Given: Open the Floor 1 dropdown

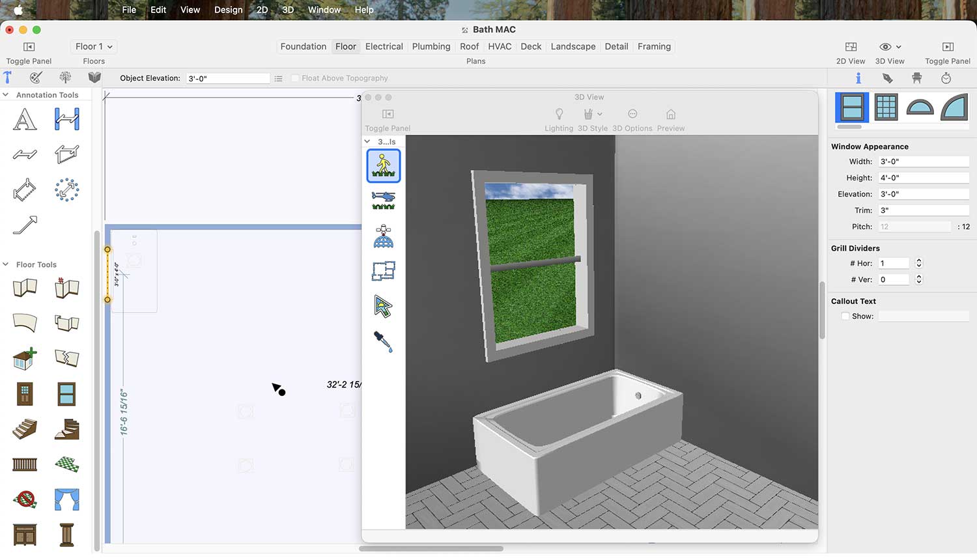Looking at the screenshot, I should pyautogui.click(x=94, y=47).
